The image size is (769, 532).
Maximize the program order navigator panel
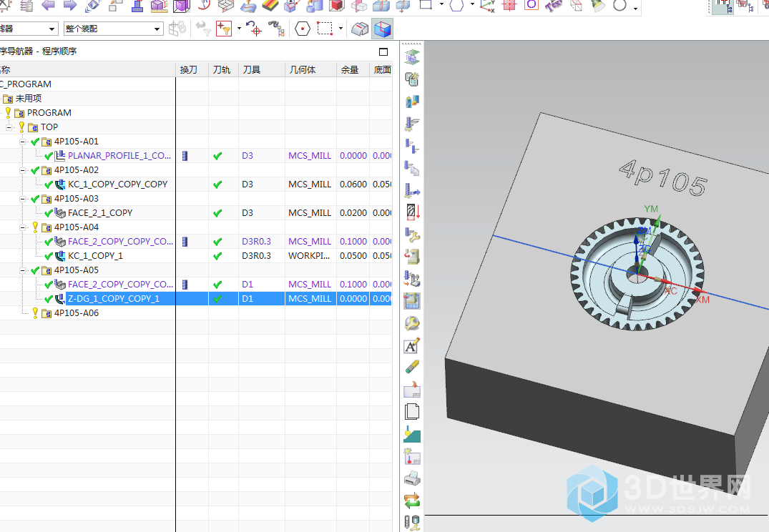(x=383, y=51)
